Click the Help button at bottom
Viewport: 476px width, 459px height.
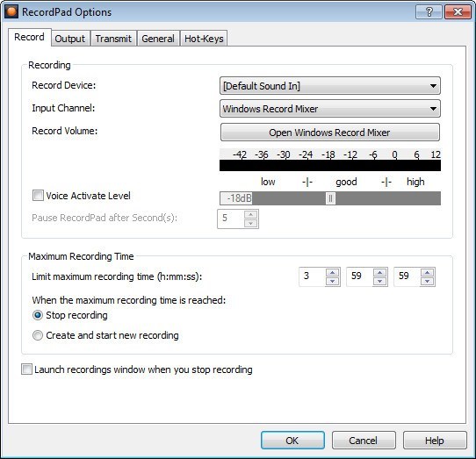[435, 441]
